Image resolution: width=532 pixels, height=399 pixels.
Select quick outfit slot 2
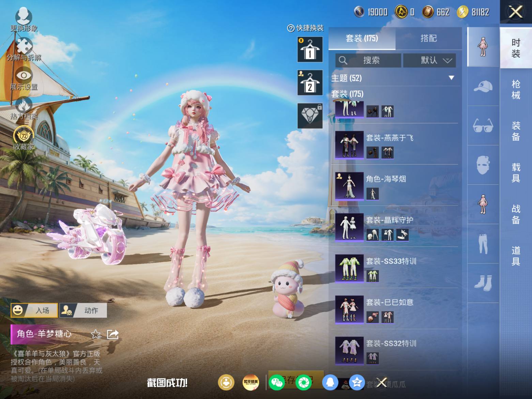click(310, 83)
